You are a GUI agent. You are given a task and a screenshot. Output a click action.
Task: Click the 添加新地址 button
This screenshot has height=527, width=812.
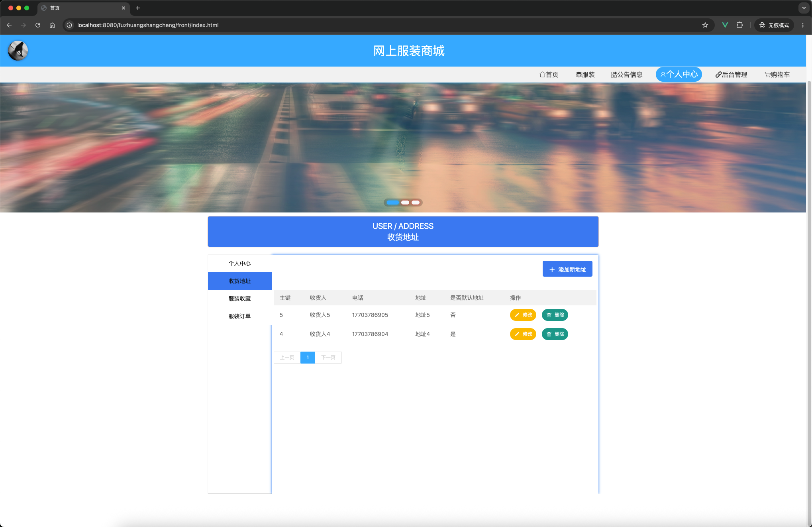pyautogui.click(x=567, y=269)
